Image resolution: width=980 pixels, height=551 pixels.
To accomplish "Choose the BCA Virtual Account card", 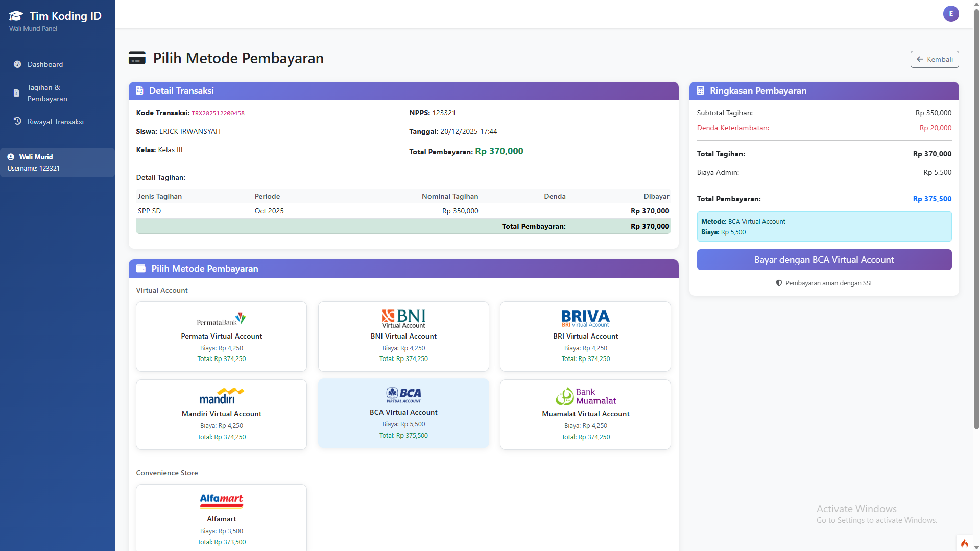I will (x=403, y=413).
